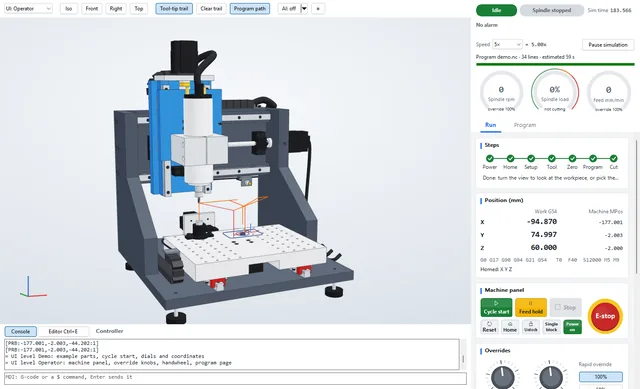Screen dimensions: 640x389
Task: Click the Power step checkmark
Action: 490,158
